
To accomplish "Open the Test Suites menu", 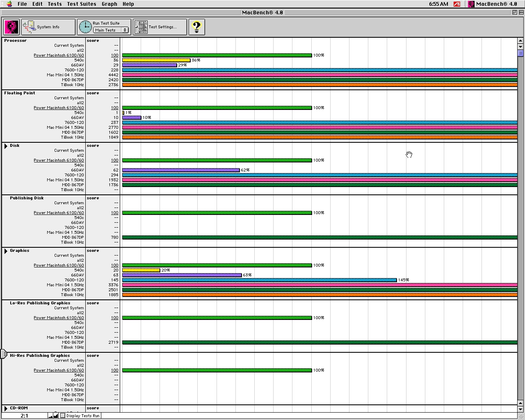I will [x=81, y=4].
